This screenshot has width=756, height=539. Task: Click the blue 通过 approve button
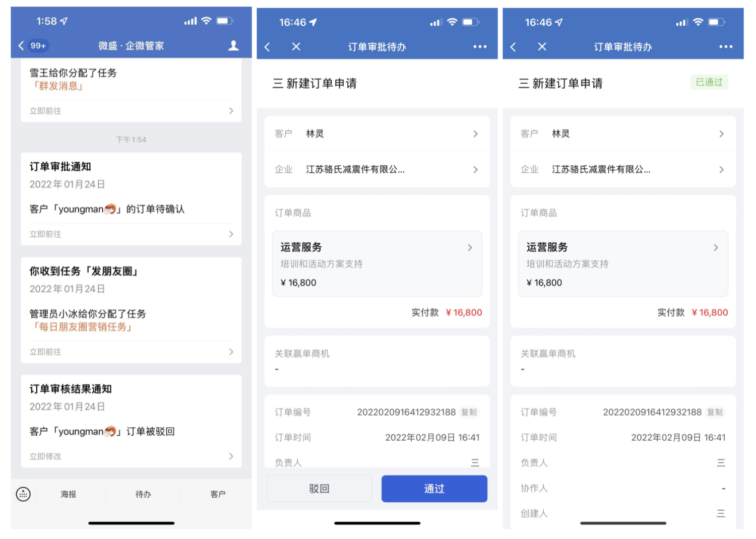tap(434, 489)
